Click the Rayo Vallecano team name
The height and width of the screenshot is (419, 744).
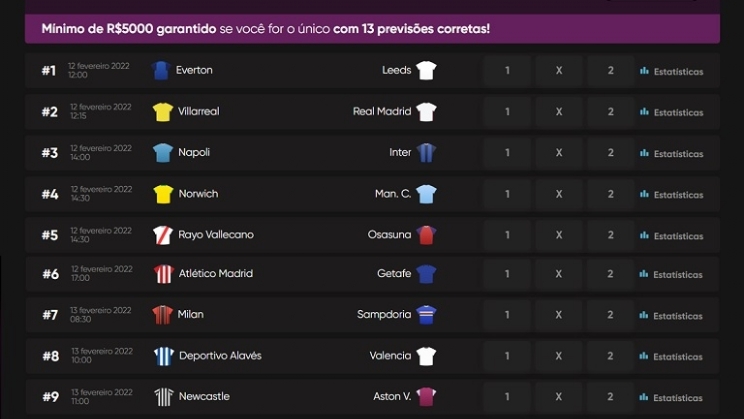(216, 235)
